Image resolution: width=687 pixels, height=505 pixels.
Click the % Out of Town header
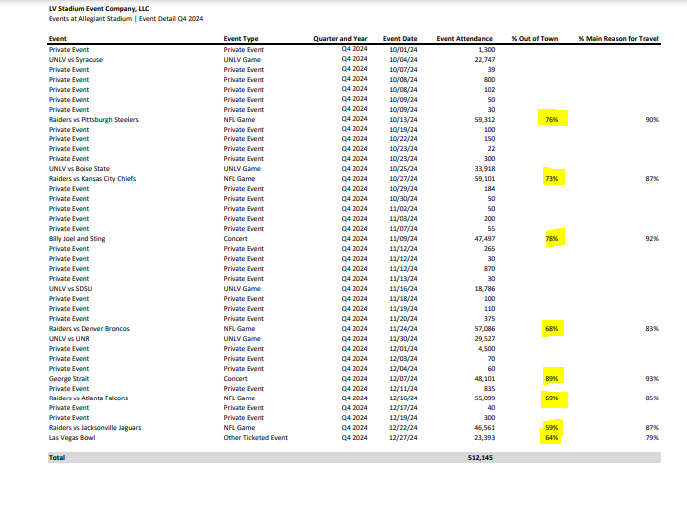(534, 38)
